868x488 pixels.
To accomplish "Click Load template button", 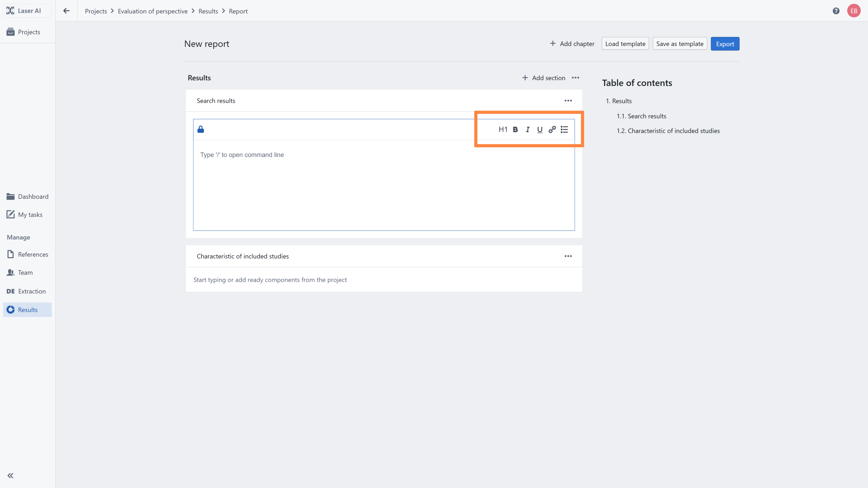I will pyautogui.click(x=625, y=44).
